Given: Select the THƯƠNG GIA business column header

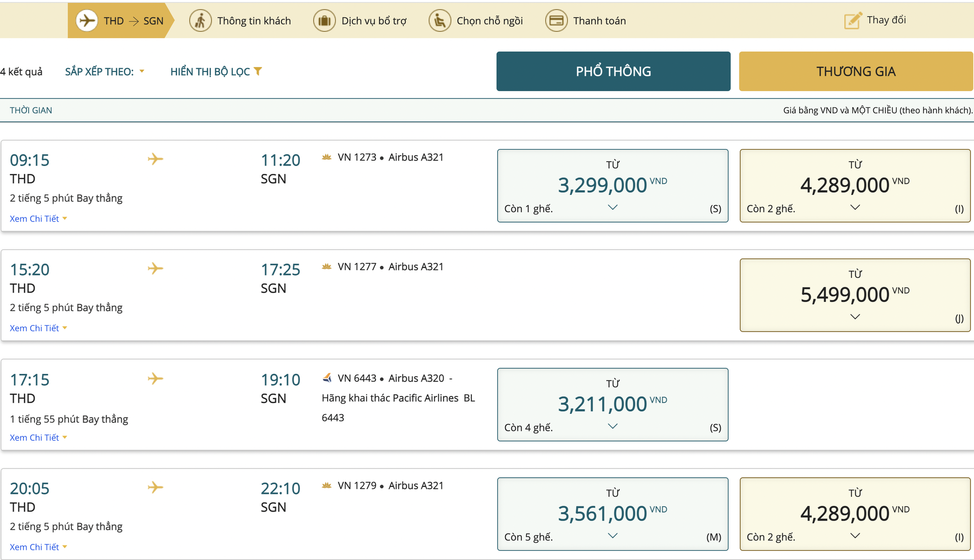Looking at the screenshot, I should [x=856, y=71].
